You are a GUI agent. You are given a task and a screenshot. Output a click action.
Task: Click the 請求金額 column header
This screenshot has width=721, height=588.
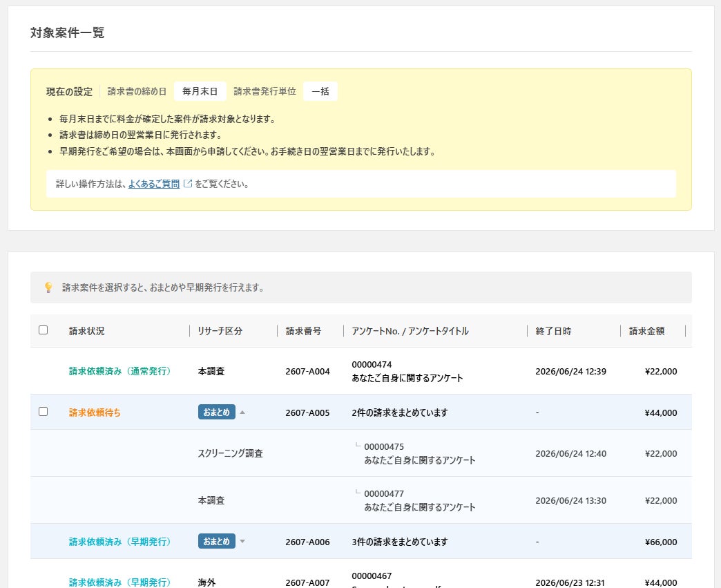pos(647,331)
